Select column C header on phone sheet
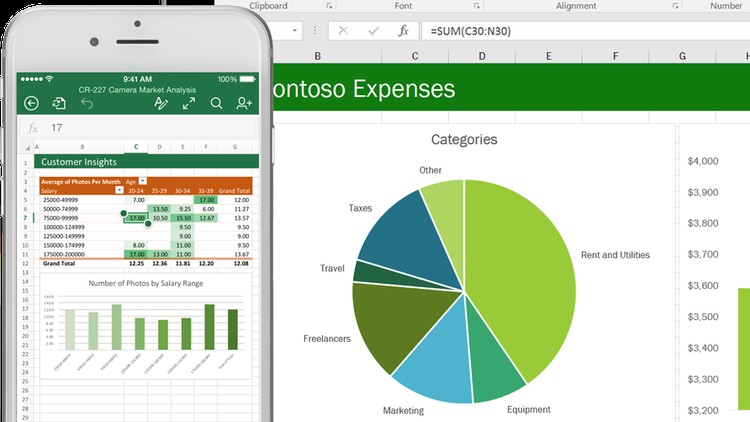The height and width of the screenshot is (422, 750). pos(136,147)
